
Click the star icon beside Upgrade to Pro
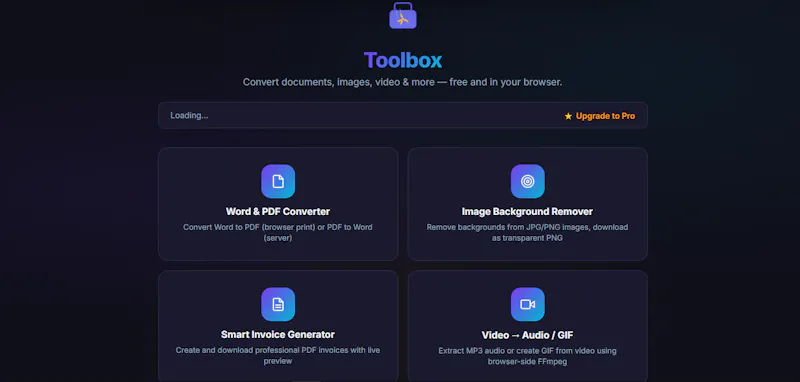(568, 116)
